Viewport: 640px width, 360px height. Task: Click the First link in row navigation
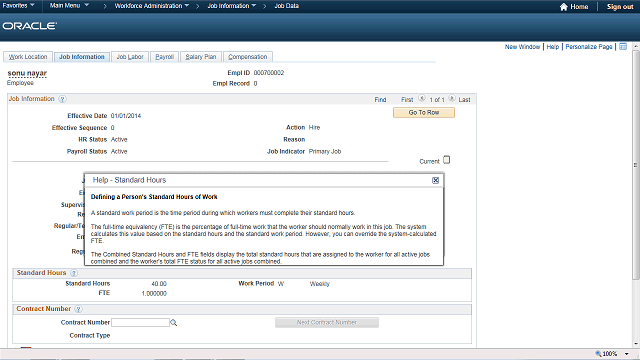click(x=407, y=100)
